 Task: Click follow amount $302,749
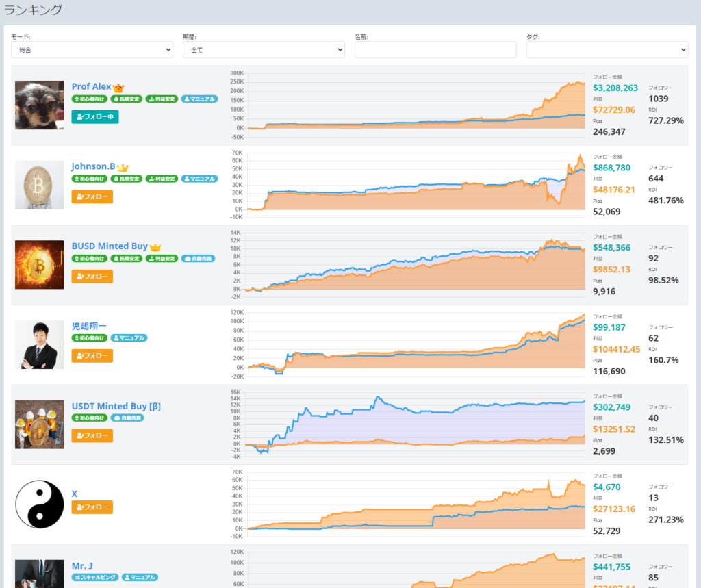[611, 407]
